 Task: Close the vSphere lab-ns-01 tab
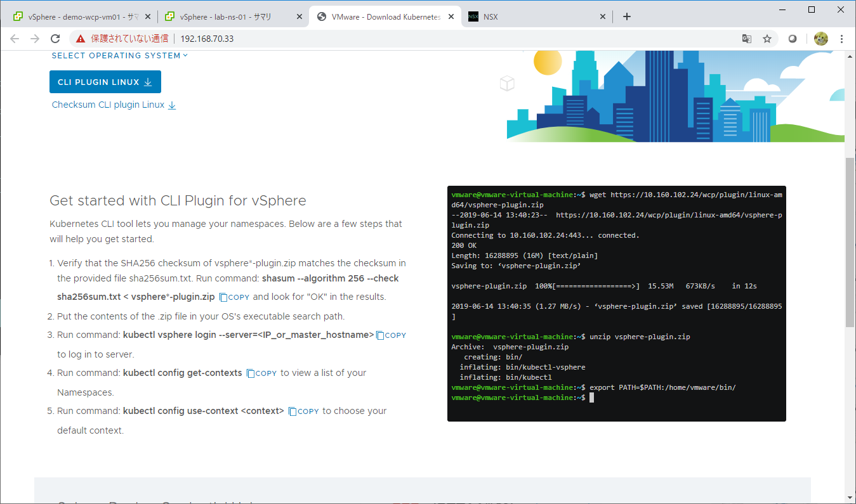tap(300, 17)
